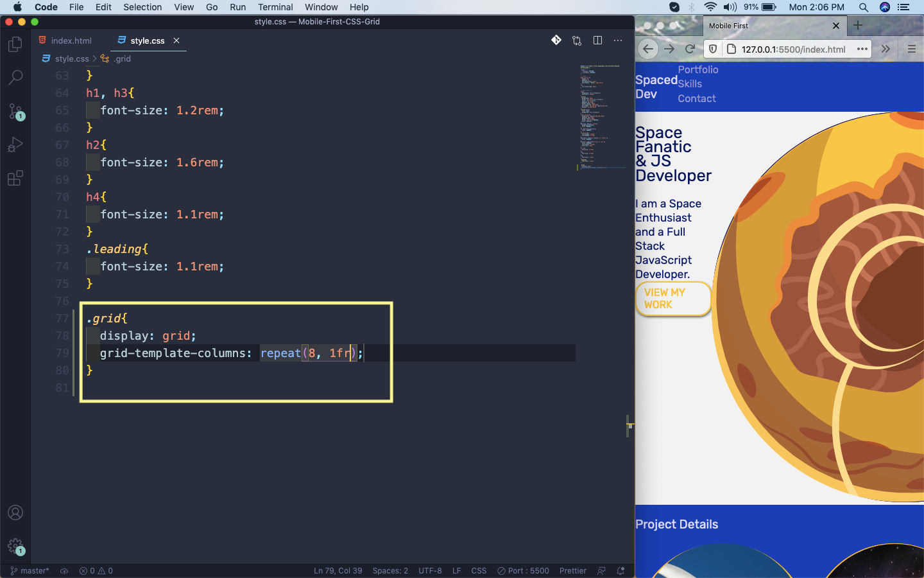
Task: Open the Accounts menu icon
Action: click(15, 512)
